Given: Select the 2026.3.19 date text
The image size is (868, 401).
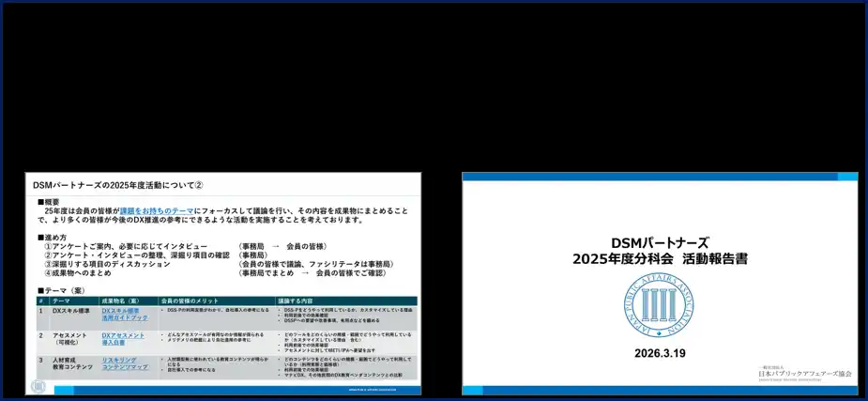Looking at the screenshot, I should [660, 354].
